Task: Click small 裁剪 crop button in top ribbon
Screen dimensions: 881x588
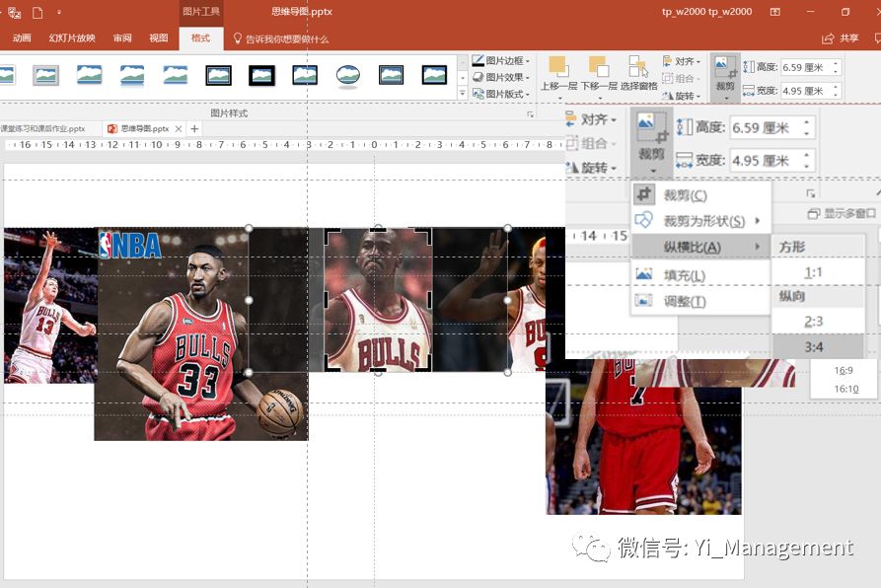Action: [725, 78]
